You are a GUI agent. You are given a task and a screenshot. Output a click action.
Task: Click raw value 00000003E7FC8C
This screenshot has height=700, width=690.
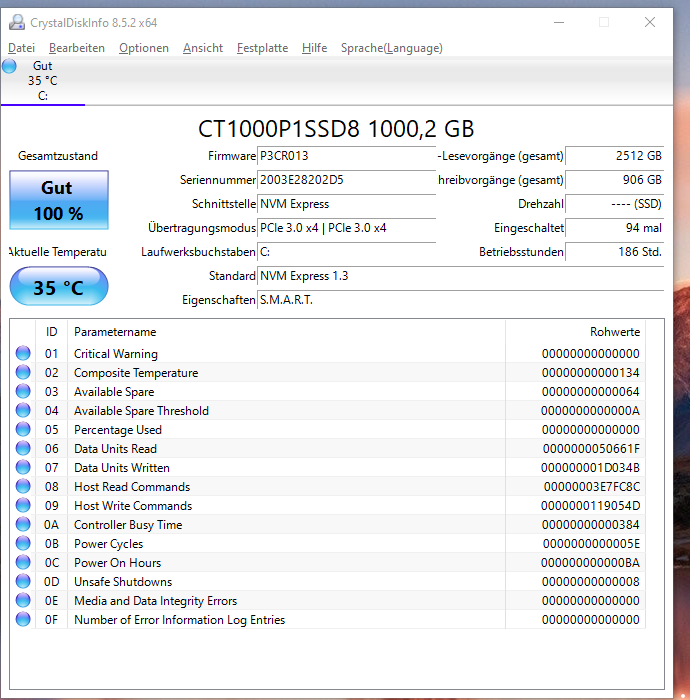(592, 487)
